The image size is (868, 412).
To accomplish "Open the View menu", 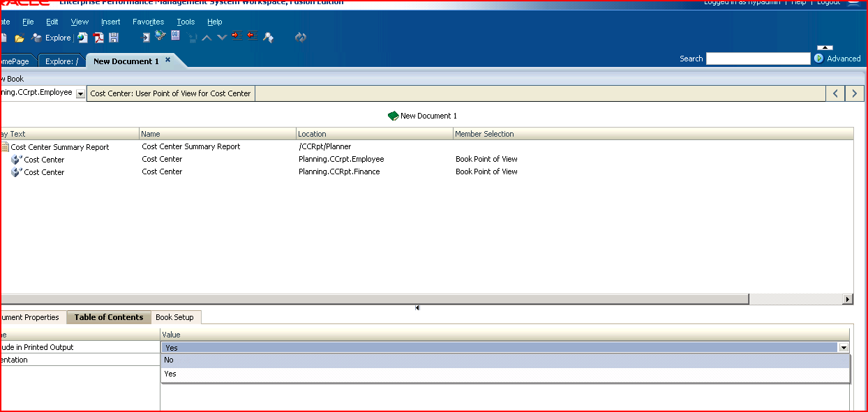I will pyautogui.click(x=80, y=22).
